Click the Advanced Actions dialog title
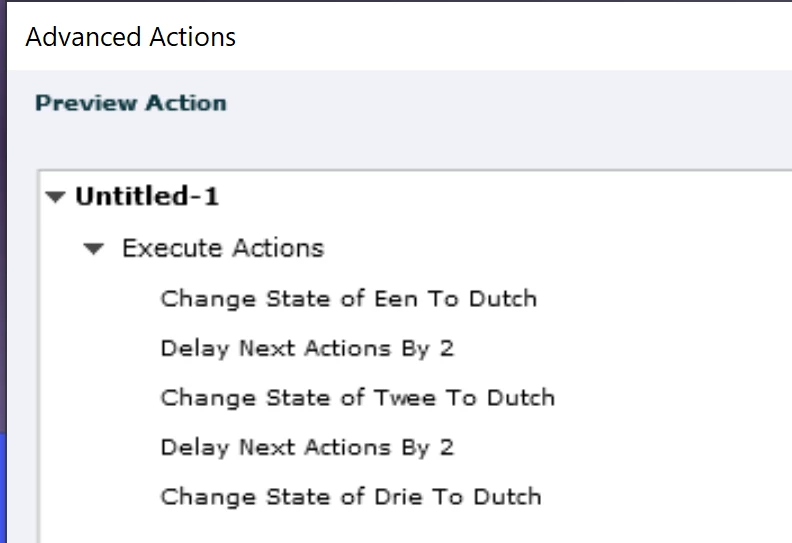Screen dimensions: 792x543 [x=130, y=37]
